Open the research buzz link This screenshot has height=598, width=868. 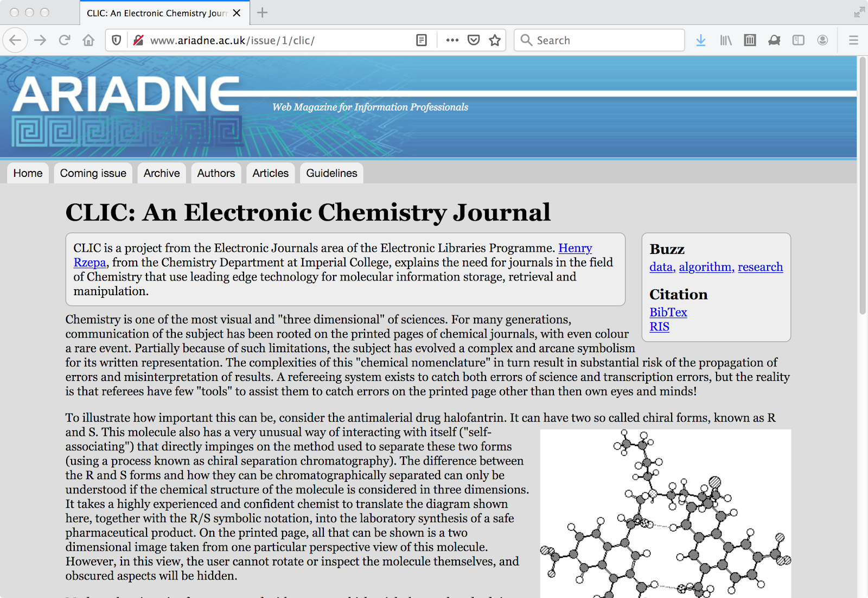coord(760,267)
